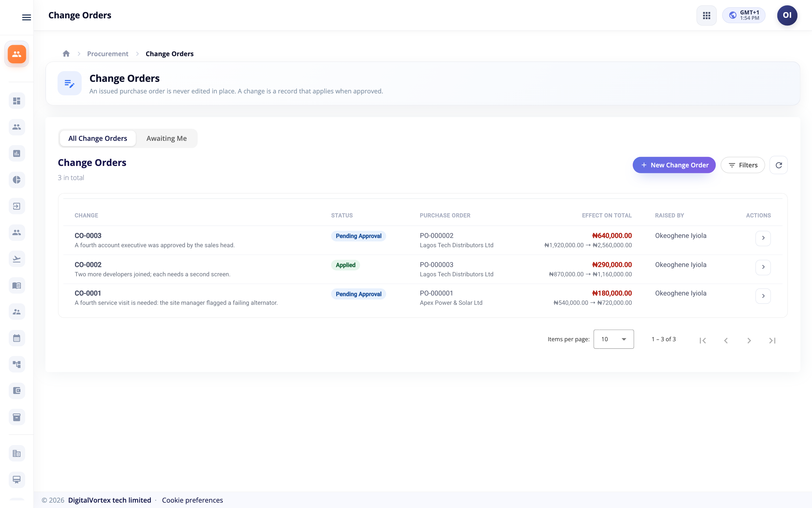
Task: Click the home breadcrumb icon
Action: (x=66, y=54)
